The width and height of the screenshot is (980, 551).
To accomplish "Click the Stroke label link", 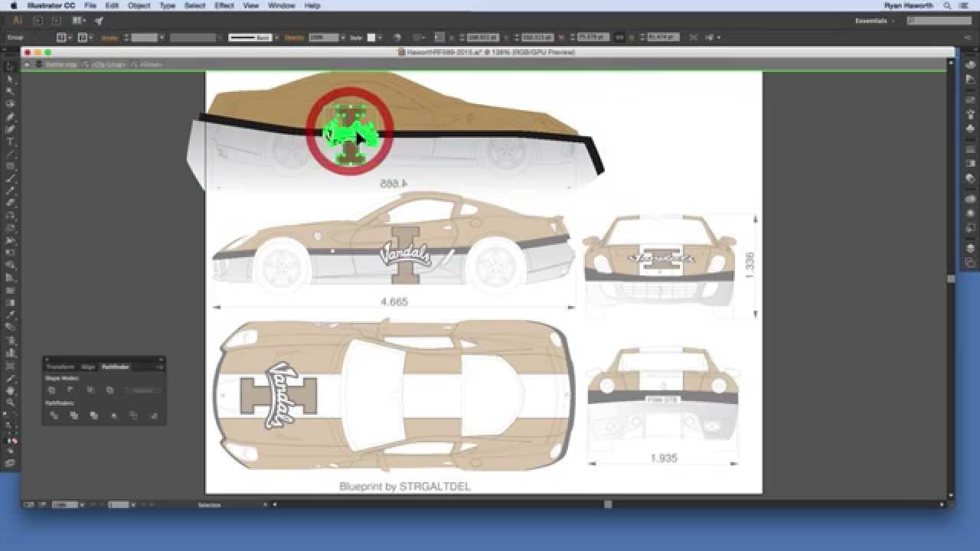I will [x=109, y=37].
